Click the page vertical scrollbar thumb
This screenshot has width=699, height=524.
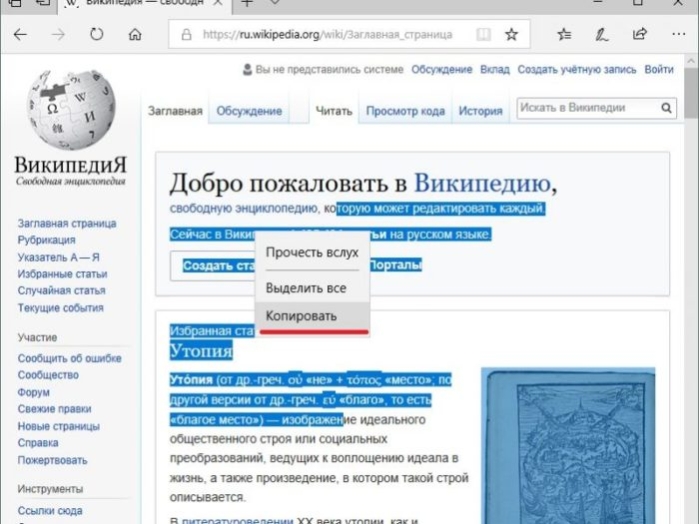tap(691, 93)
